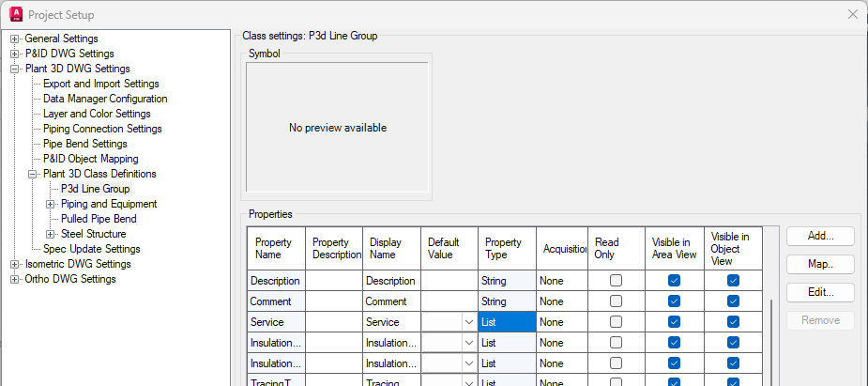This screenshot has width=868, height=386.
Task: Select Isometric DWG Settings label
Action: point(78,264)
